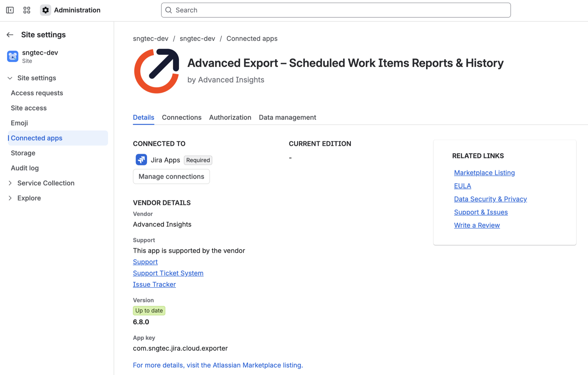Switch to the Connections tab

tap(182, 118)
